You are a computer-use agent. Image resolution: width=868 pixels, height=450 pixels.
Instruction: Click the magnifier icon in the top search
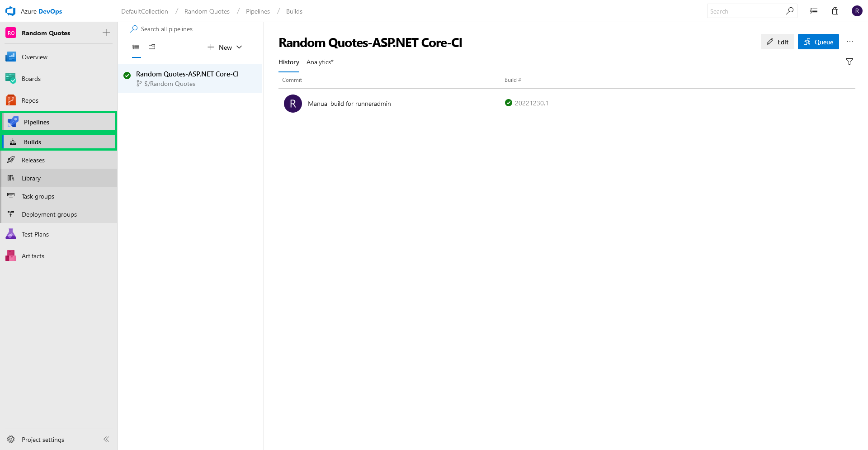point(790,11)
